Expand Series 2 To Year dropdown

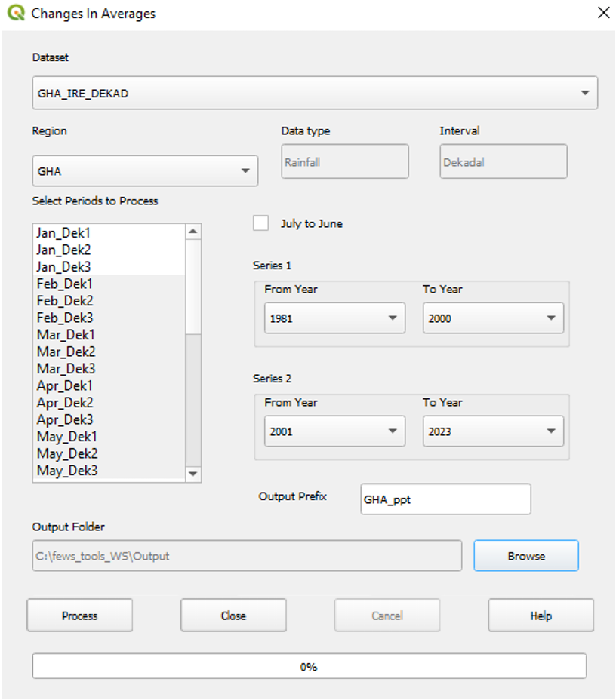coord(493,431)
